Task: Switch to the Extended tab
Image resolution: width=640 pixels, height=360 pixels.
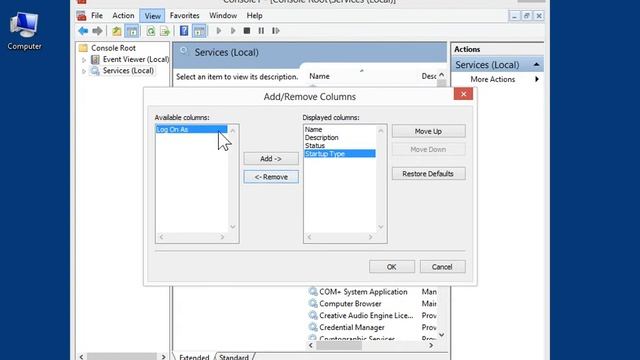Action: coord(194,357)
